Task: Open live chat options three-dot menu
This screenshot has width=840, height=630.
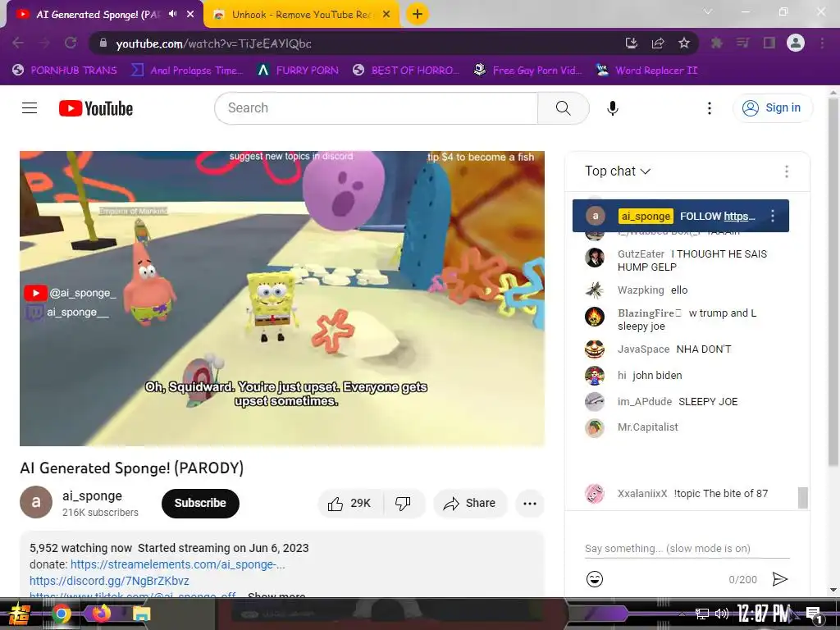Action: (x=786, y=171)
